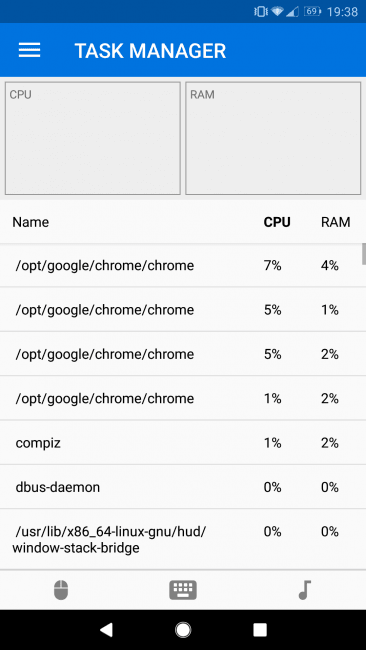Select chrome process with 1% RAM
The height and width of the screenshot is (650, 366).
click(x=181, y=310)
